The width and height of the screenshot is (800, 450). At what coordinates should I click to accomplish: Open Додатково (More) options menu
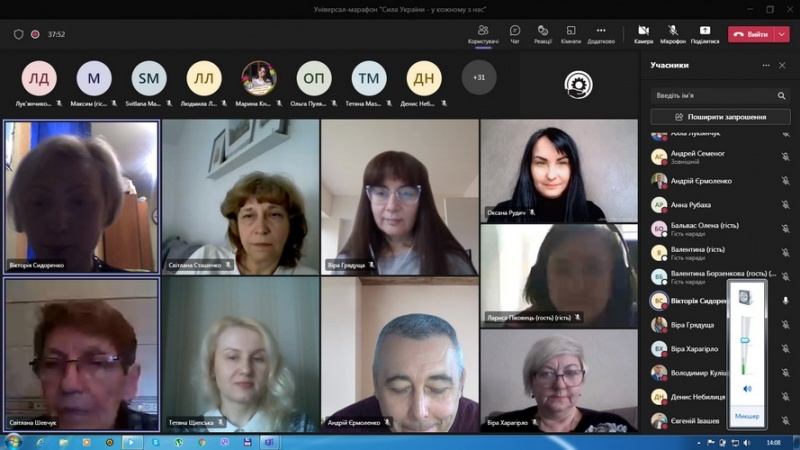pos(601,34)
